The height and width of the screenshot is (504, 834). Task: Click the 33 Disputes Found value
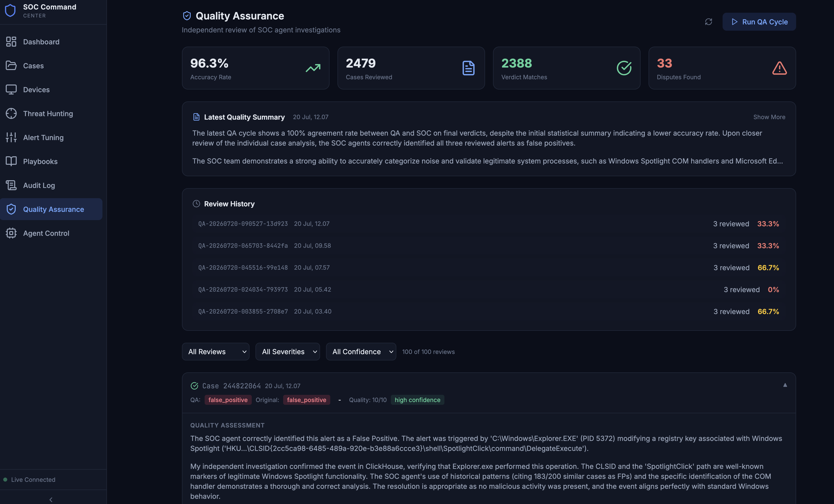point(665,63)
